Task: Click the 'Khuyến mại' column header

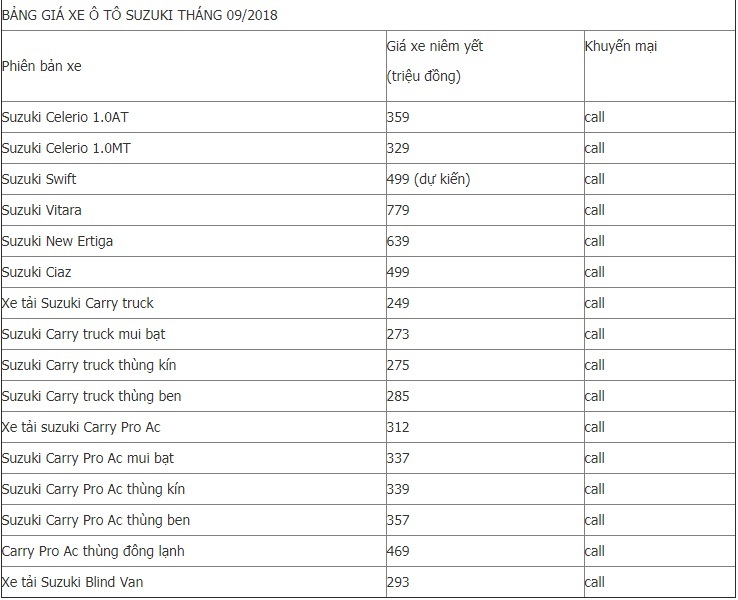Action: (621, 47)
